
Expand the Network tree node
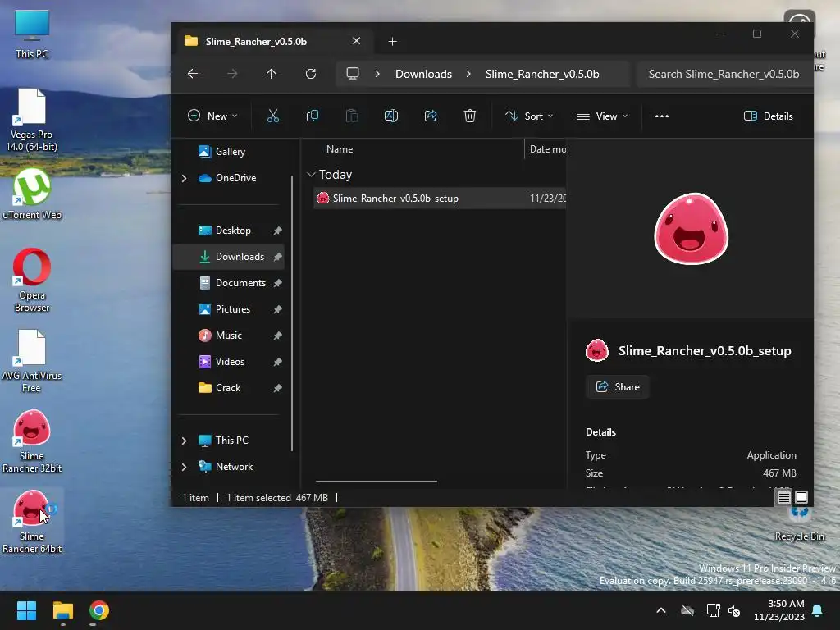[x=185, y=467]
